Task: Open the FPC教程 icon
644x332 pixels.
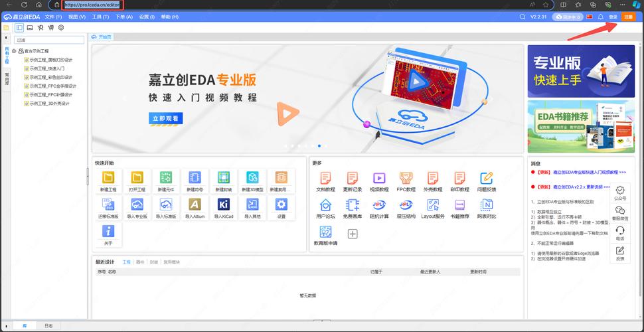Action: [x=406, y=178]
